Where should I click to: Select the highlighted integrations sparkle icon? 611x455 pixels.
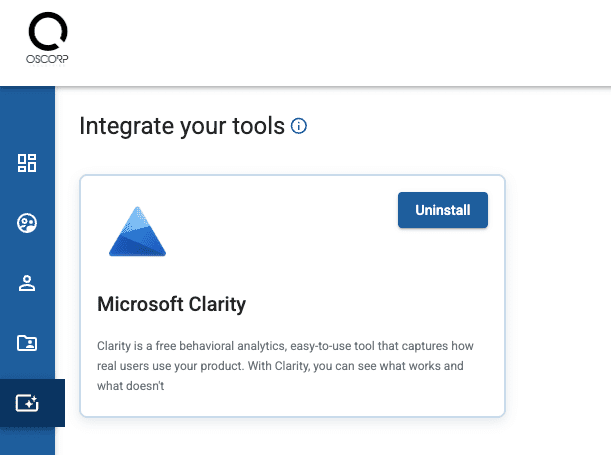27,403
